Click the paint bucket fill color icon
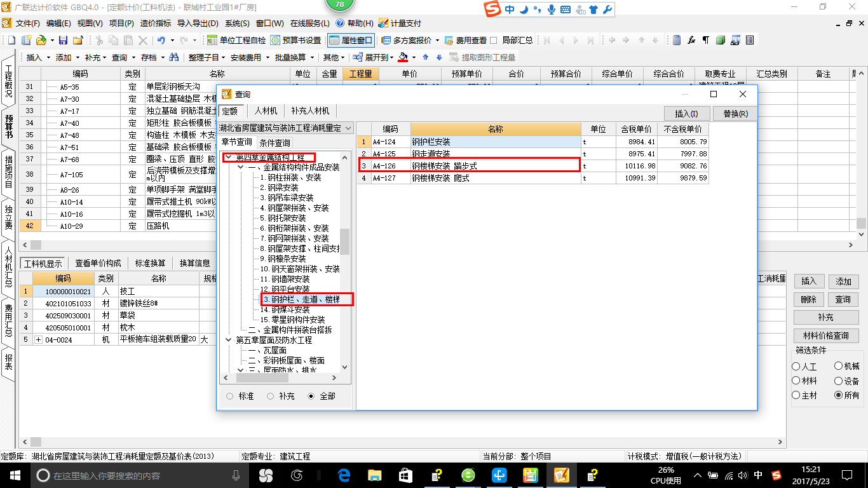 point(403,57)
